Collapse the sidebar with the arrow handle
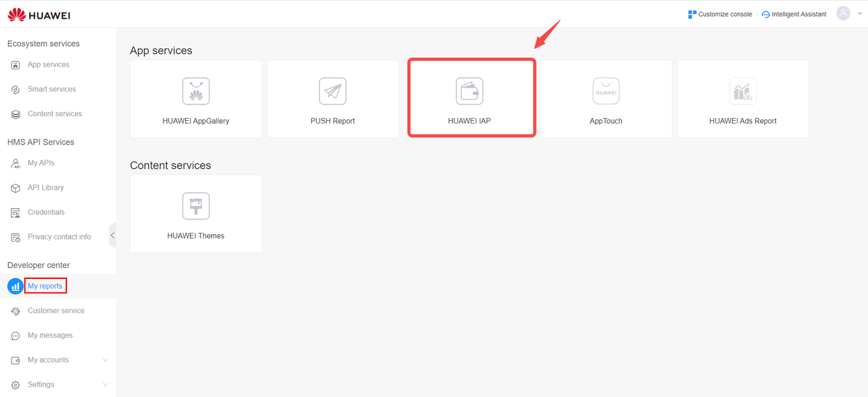This screenshot has height=397, width=868. 113,235
